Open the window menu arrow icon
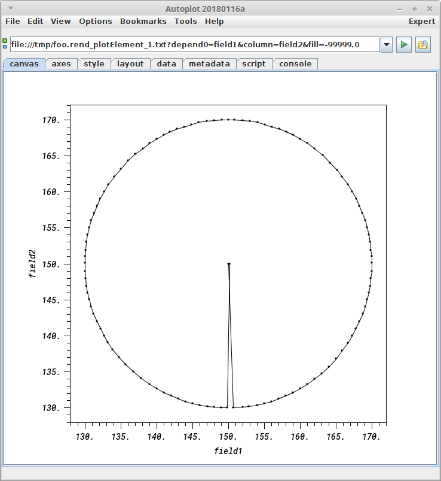441x481 pixels. click(x=11, y=8)
